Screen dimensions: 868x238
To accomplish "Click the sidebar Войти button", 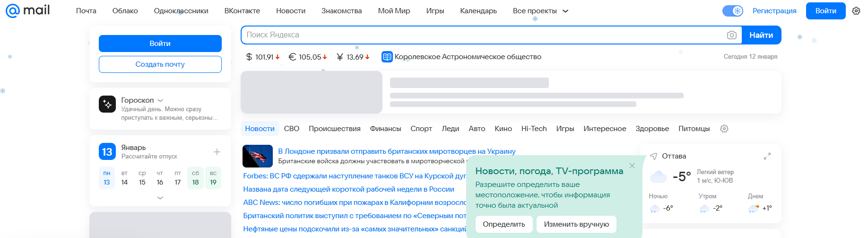I will [160, 44].
